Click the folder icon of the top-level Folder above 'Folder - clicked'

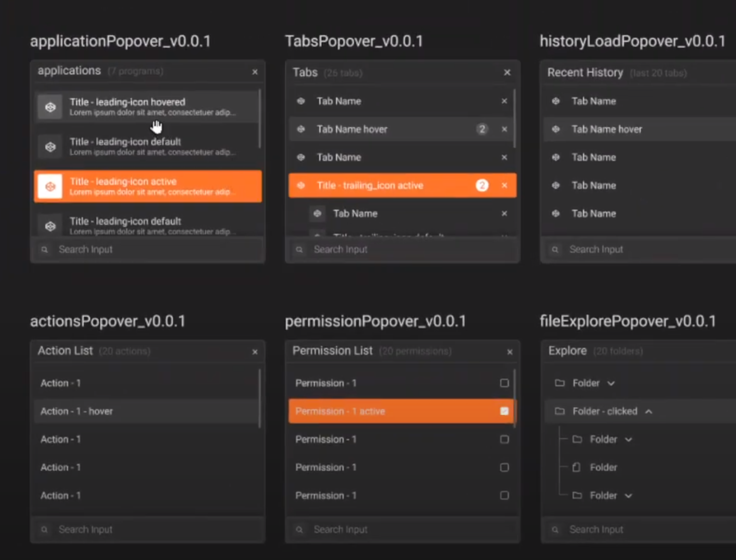tap(560, 383)
